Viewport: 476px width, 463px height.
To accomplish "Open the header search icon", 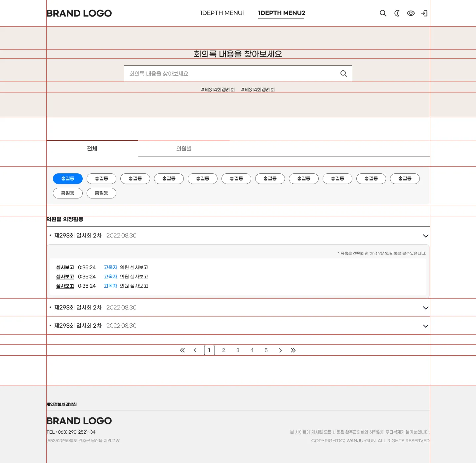I will tap(383, 13).
